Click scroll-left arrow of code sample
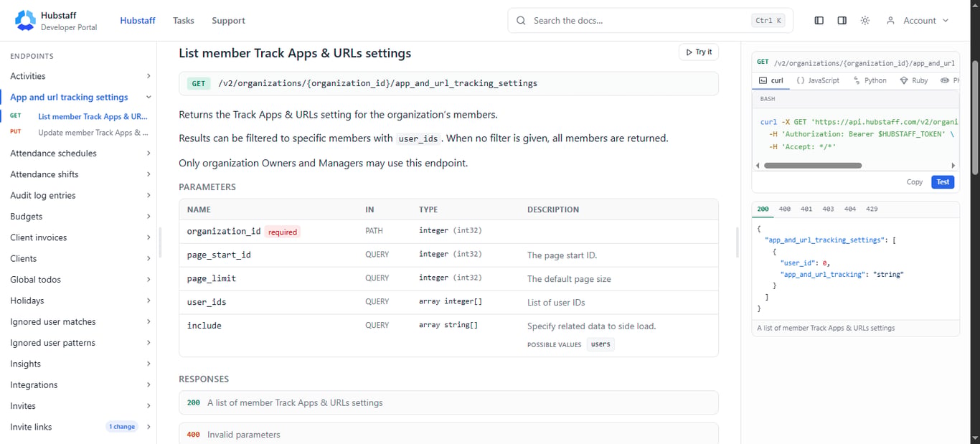 (758, 165)
